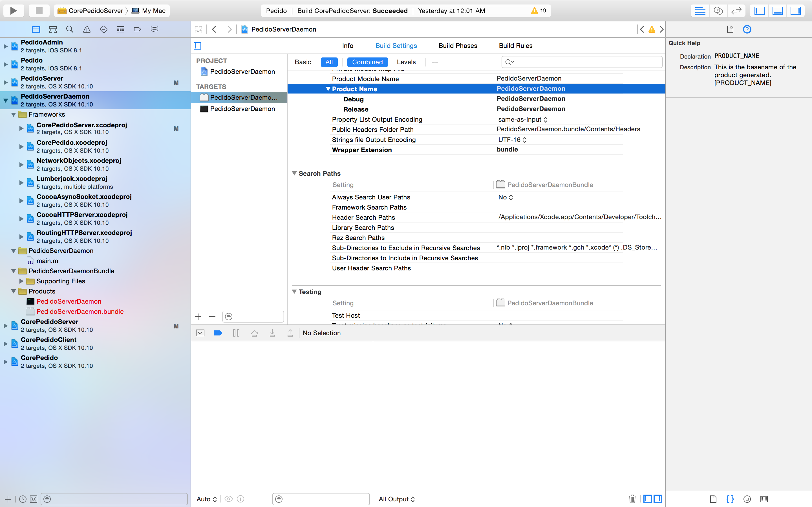
Task: Click the Inspector panel toggle icon
Action: pos(796,10)
